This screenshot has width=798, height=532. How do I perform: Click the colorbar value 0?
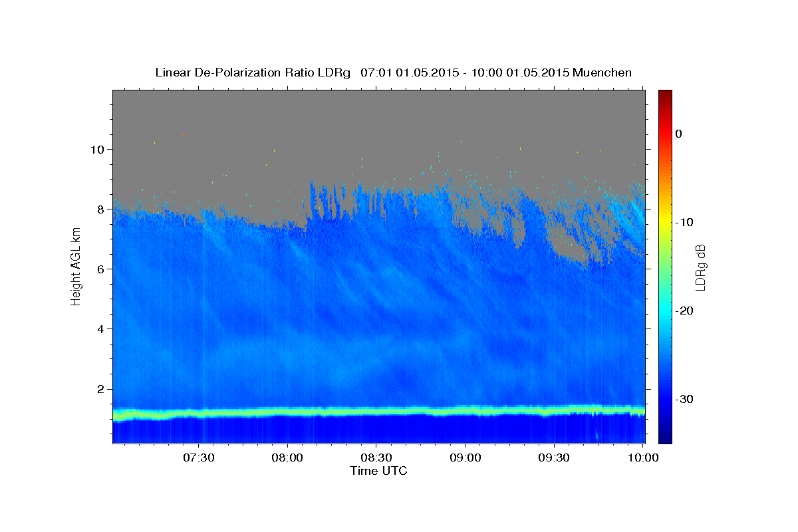(678, 134)
